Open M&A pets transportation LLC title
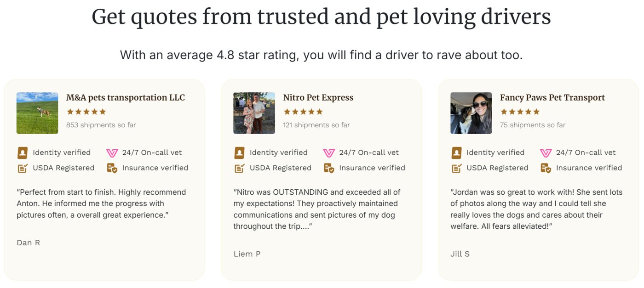Image resolution: width=644 pixels, height=288 pixels. pos(126,98)
